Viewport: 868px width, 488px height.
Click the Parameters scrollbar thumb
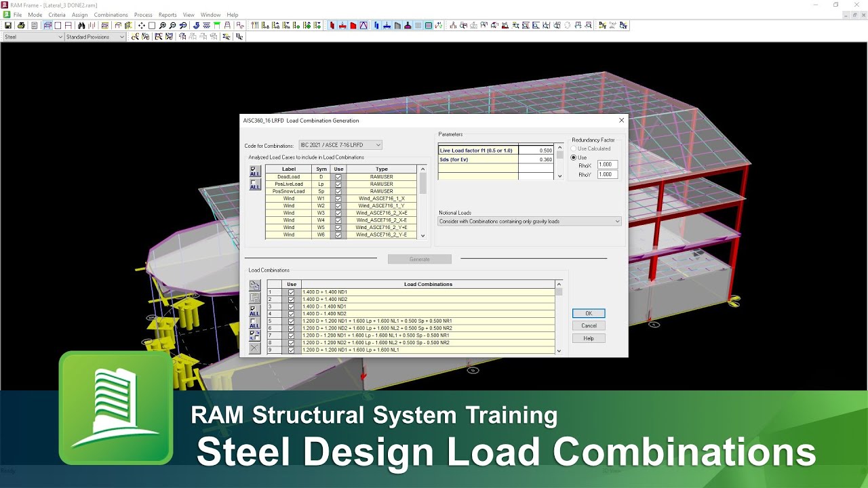(559, 155)
